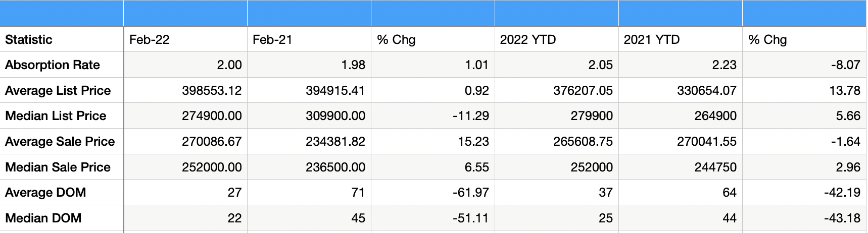Select the Statistic header cell
The image size is (868, 233).
point(62,39)
